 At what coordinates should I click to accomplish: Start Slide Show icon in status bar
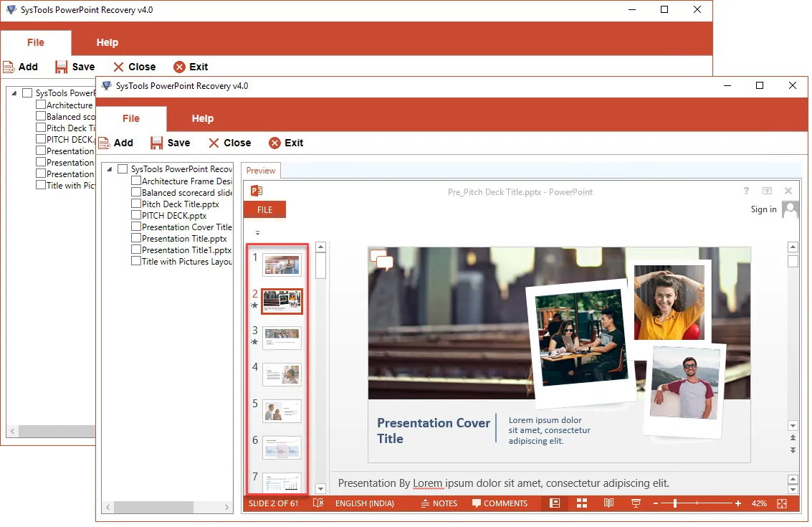[636, 503]
